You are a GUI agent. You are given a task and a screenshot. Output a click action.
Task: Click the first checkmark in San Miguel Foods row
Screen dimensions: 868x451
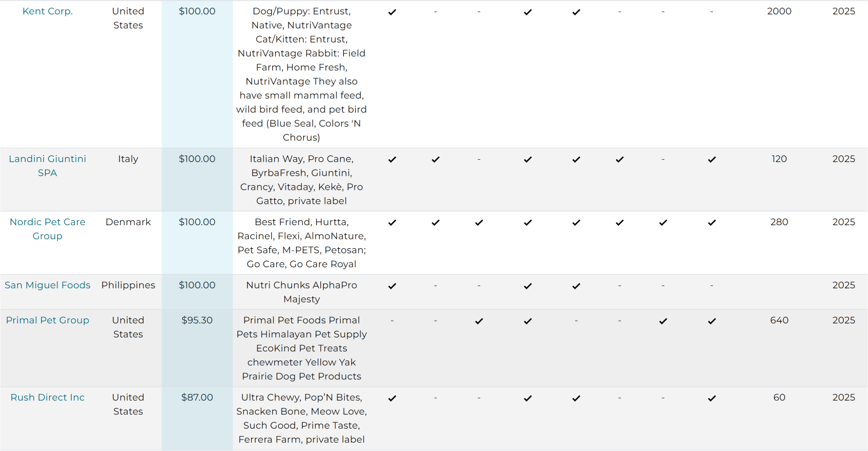tap(392, 286)
